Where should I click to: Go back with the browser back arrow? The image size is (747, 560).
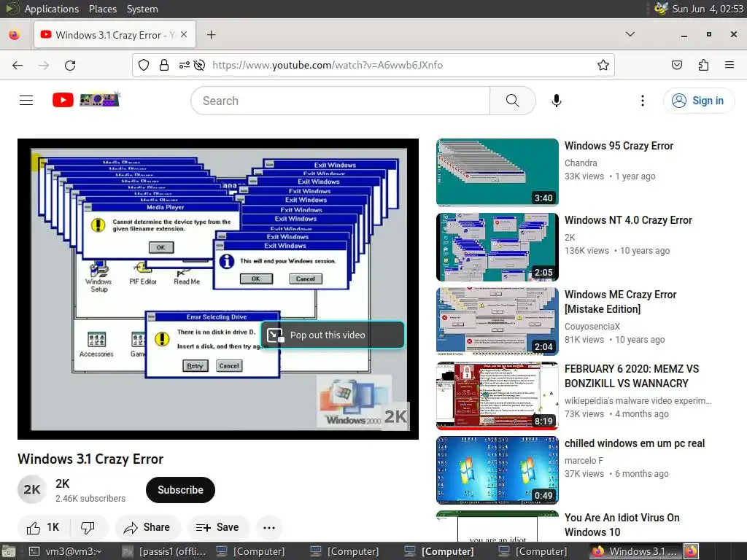click(18, 65)
